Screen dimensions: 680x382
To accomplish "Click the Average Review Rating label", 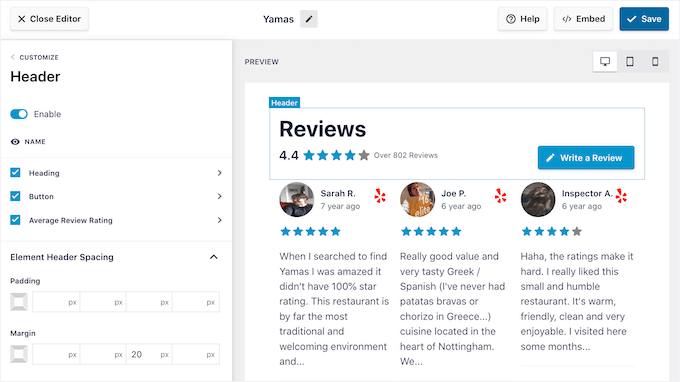I will (x=71, y=220).
